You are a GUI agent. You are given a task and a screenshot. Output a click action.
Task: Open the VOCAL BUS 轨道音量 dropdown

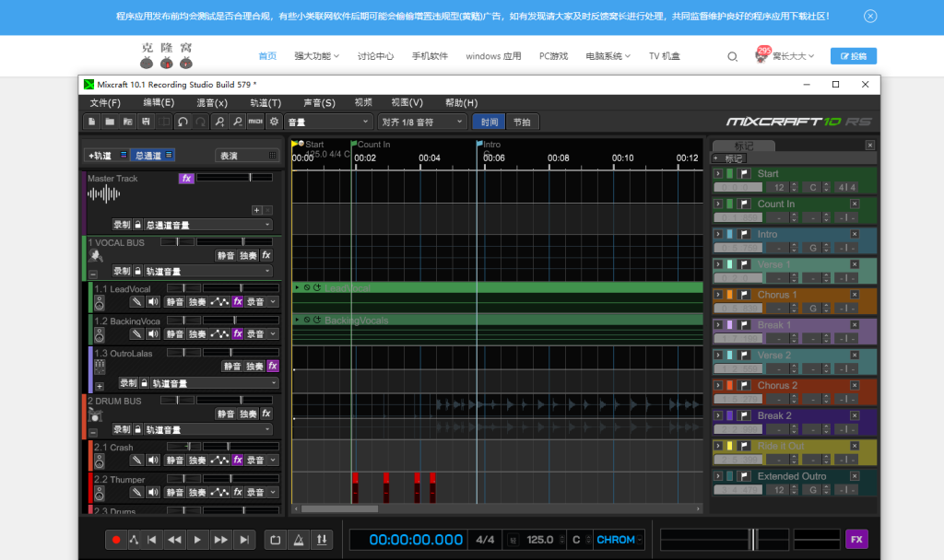208,271
